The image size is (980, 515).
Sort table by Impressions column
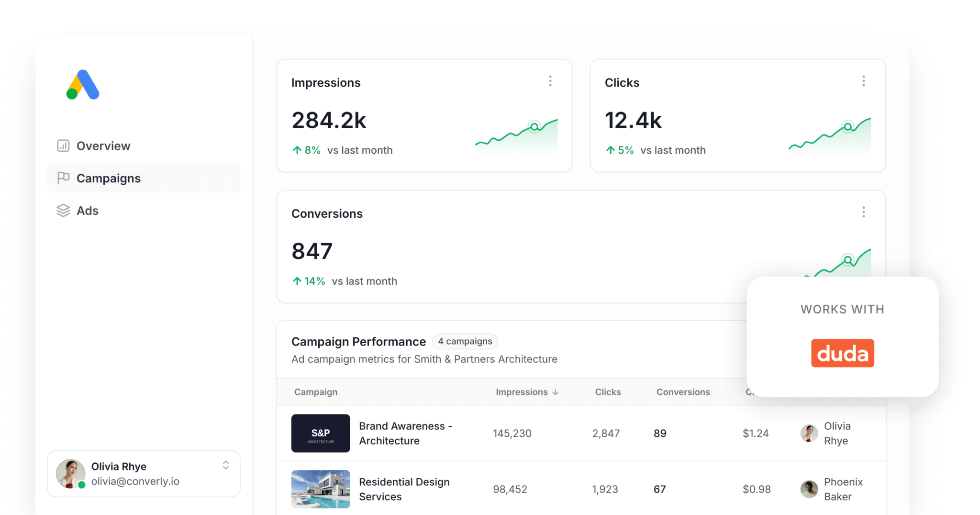click(x=527, y=392)
